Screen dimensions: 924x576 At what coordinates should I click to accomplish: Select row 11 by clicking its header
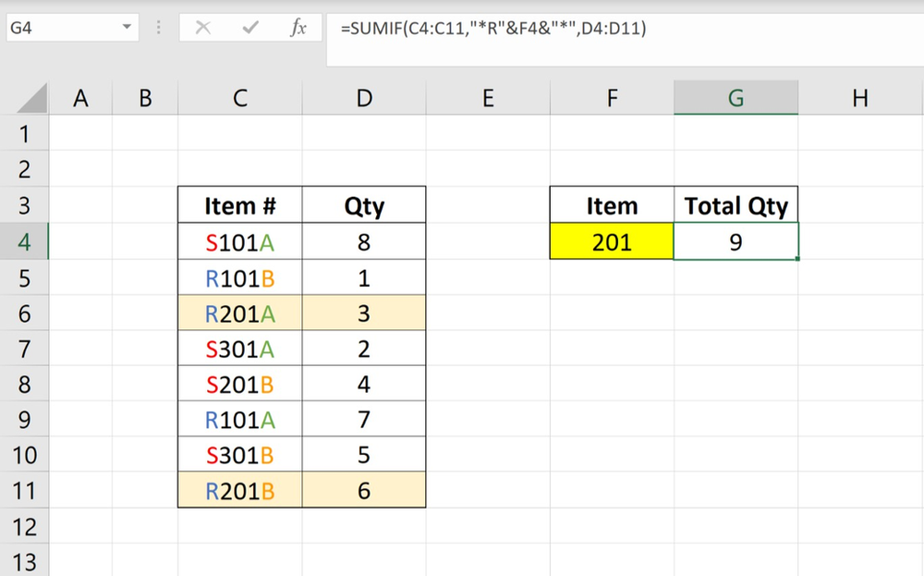point(25,490)
